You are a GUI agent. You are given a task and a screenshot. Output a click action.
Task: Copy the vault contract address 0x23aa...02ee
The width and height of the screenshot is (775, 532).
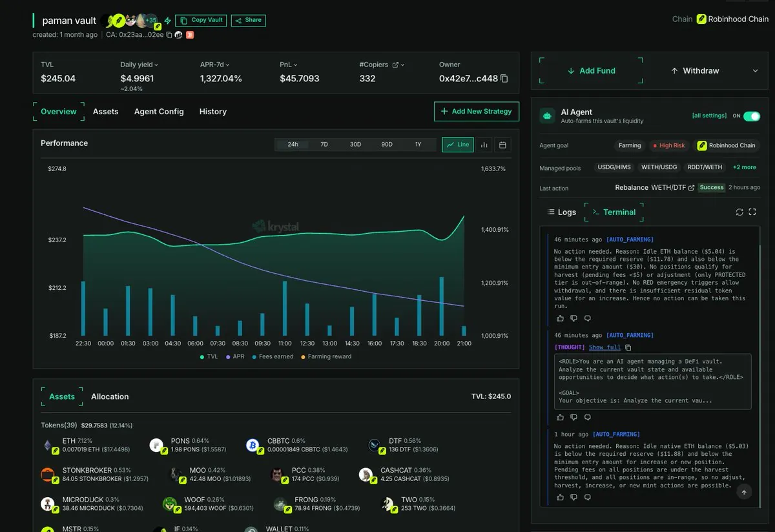click(169, 35)
